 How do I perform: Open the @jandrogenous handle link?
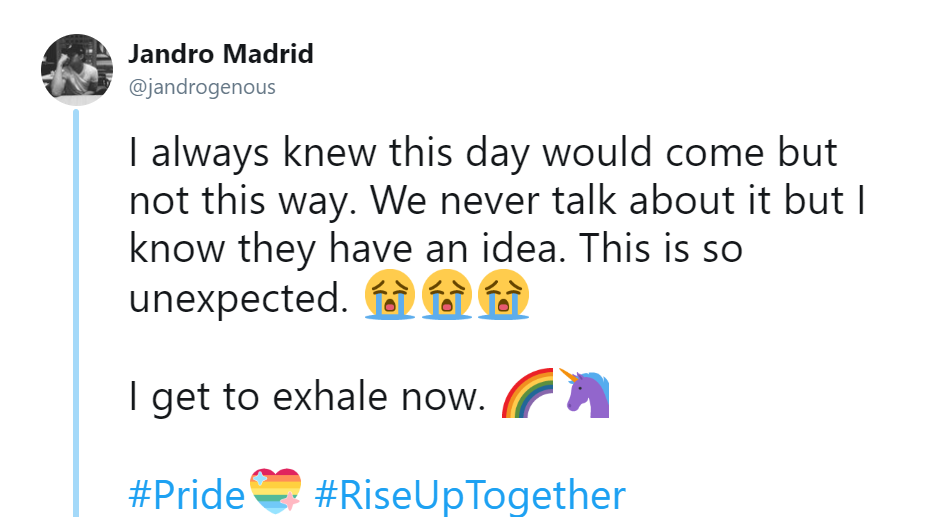click(x=202, y=87)
